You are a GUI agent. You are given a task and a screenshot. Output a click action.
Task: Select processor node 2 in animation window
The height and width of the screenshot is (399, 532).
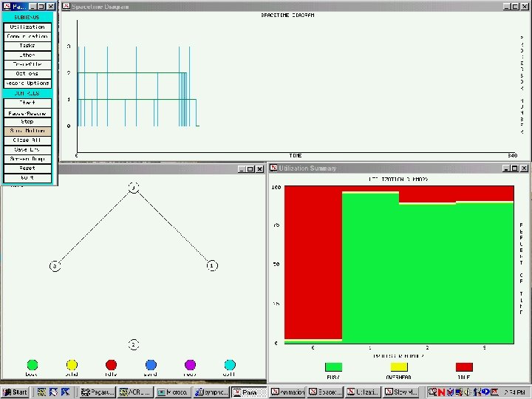click(134, 345)
